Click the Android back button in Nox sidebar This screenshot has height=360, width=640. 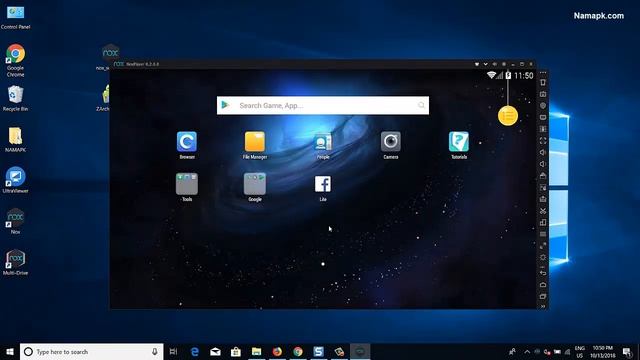click(543, 272)
